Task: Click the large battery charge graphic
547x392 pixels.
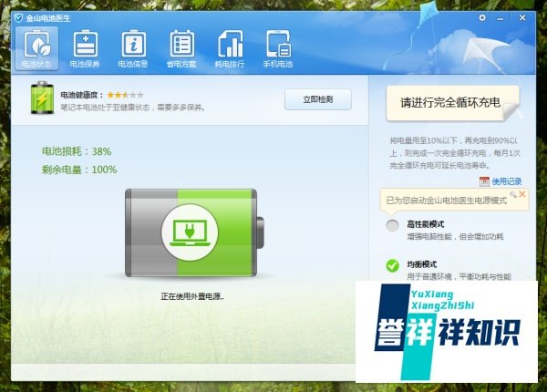Action: click(x=194, y=232)
